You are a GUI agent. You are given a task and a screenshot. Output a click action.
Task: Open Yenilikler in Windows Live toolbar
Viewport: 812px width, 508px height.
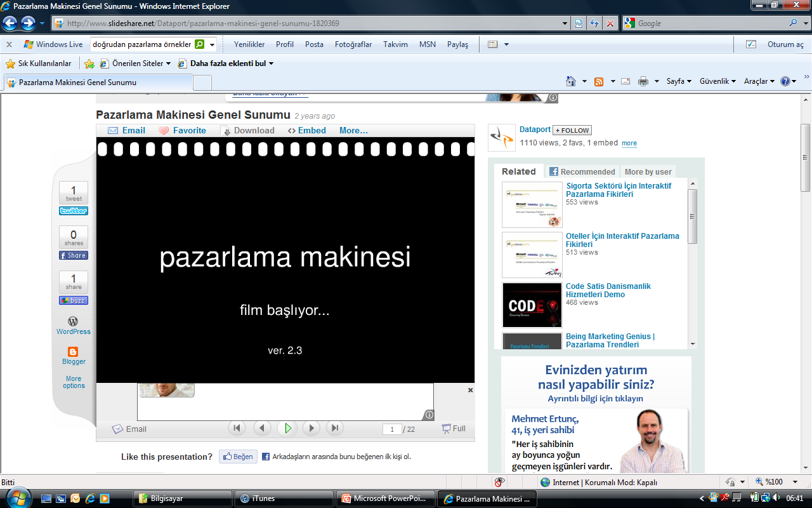coord(249,44)
